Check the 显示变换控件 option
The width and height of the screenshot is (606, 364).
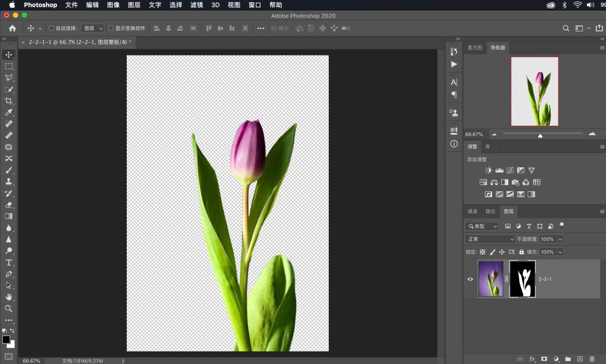[x=110, y=28]
